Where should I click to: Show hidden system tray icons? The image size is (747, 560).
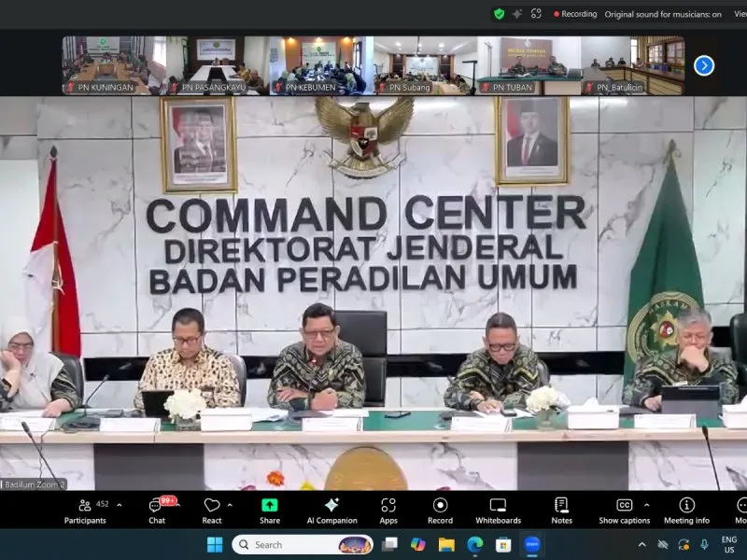[x=642, y=544]
